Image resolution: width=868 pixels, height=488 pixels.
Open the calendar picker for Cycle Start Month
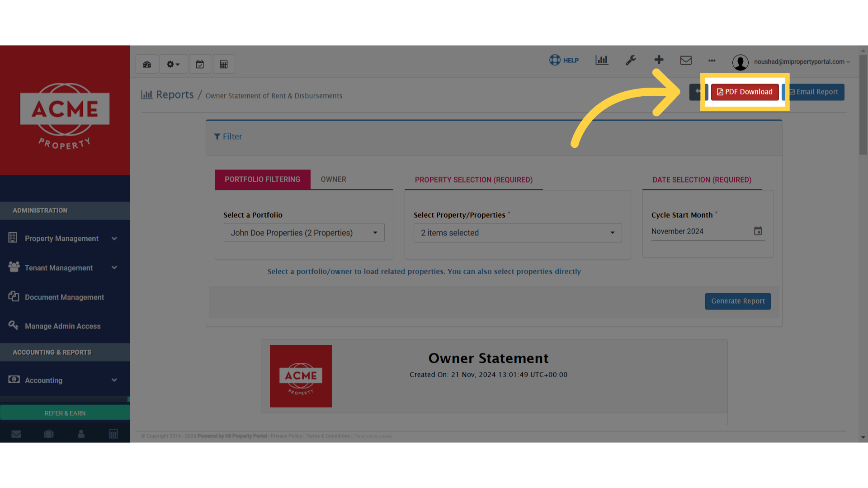(x=758, y=231)
